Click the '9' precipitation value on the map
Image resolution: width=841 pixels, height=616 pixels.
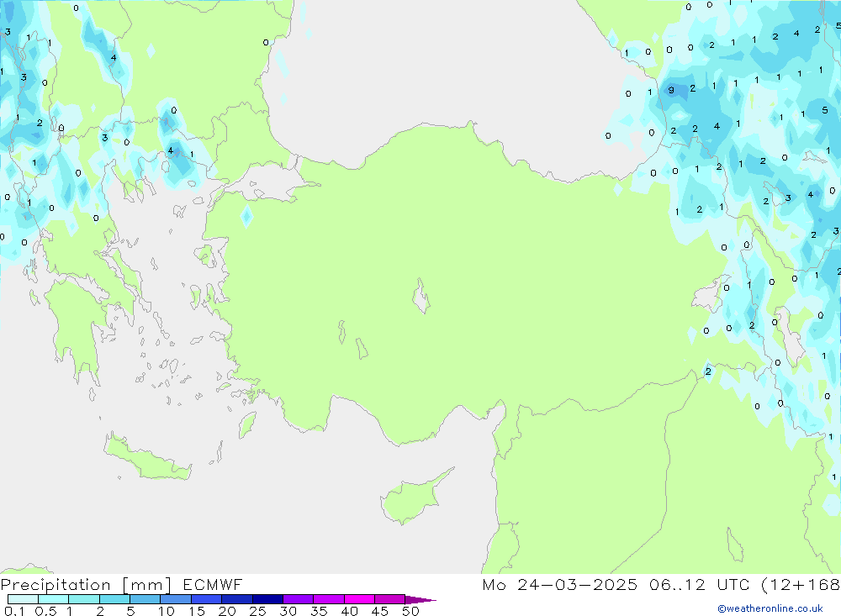(x=671, y=90)
